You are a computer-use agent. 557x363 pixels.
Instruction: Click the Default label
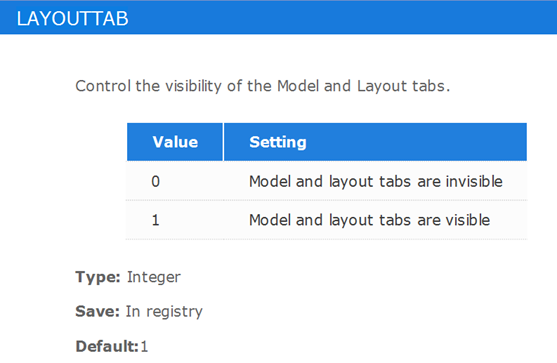pos(107,346)
